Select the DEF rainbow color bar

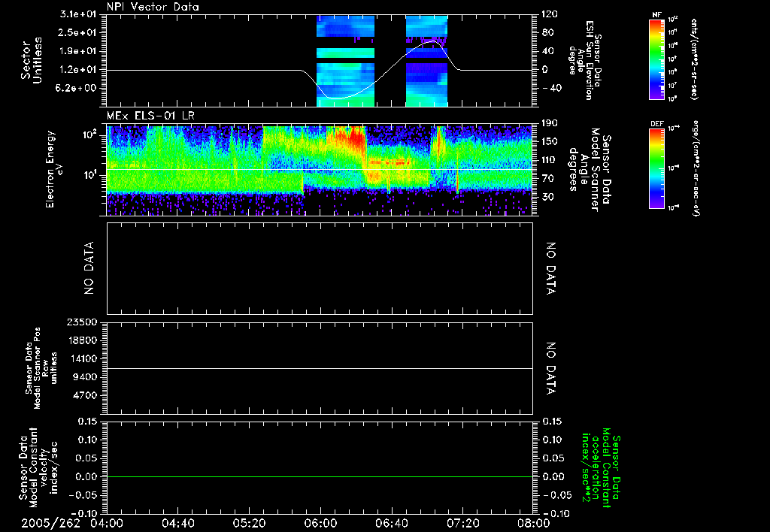(x=657, y=169)
